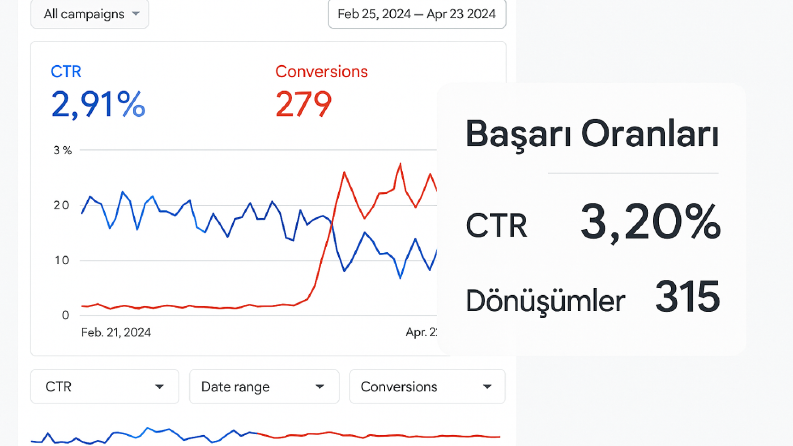Click the Feb. 21, 2024 axis label
Screen dimensions: 793x446
click(x=116, y=332)
